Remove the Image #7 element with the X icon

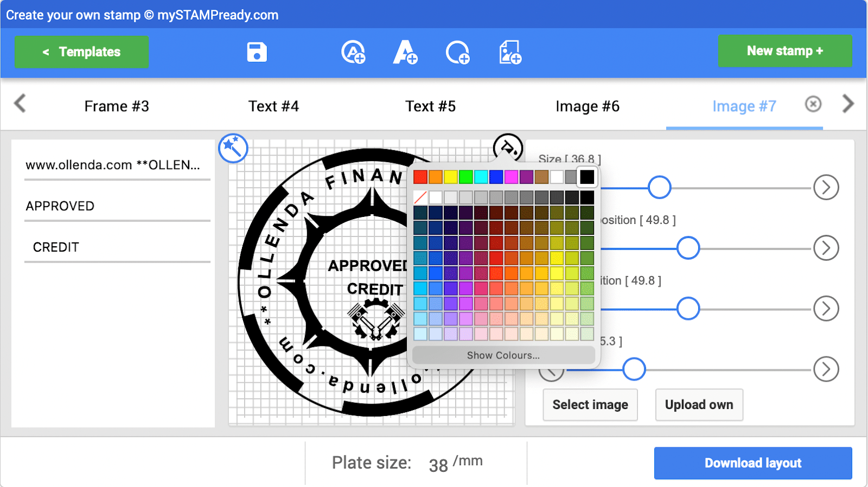click(813, 104)
